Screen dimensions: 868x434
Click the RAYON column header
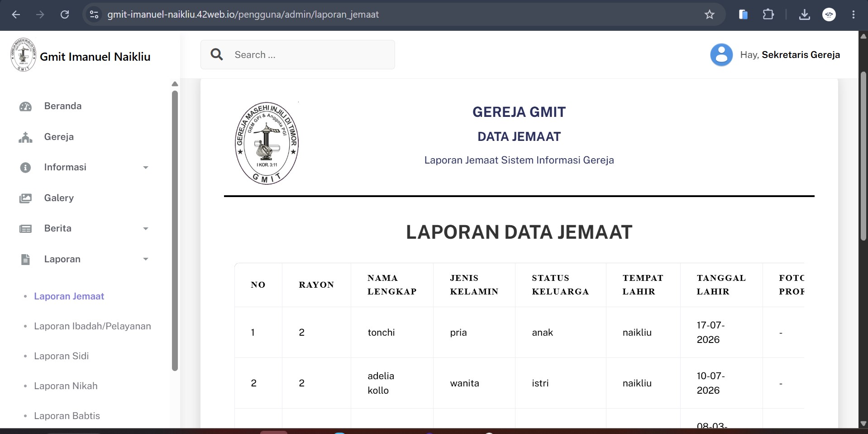click(x=316, y=285)
